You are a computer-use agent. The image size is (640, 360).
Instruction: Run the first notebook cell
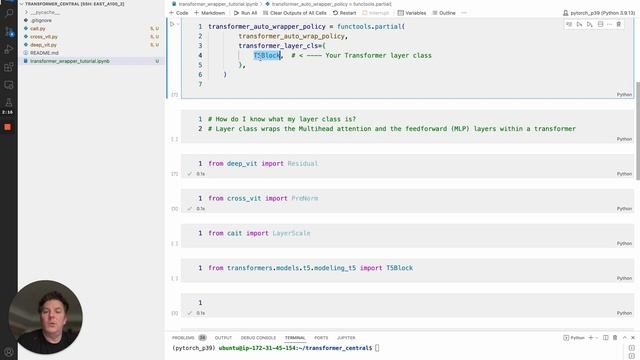172,24
